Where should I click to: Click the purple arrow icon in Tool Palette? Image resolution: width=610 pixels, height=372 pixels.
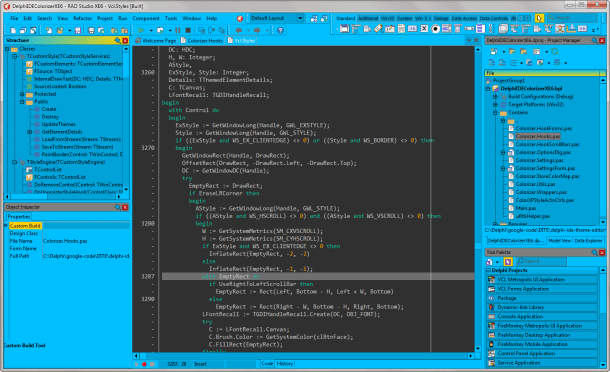point(508,261)
